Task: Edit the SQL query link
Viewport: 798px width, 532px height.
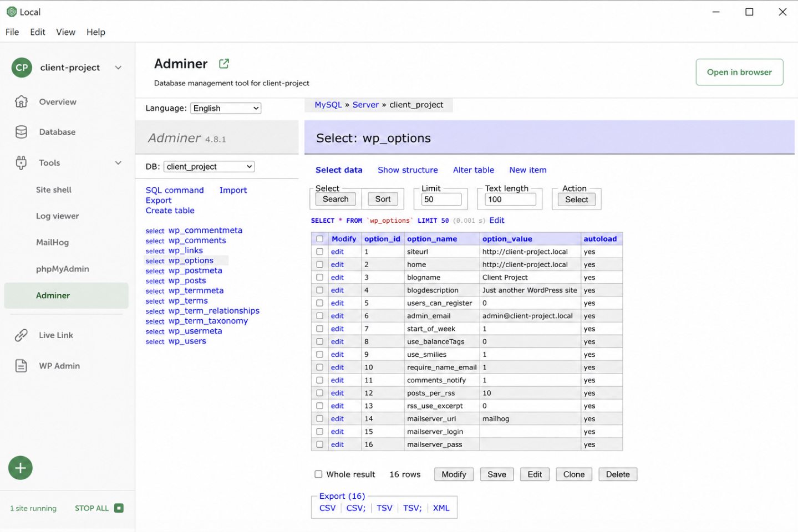Action: pyautogui.click(x=497, y=221)
